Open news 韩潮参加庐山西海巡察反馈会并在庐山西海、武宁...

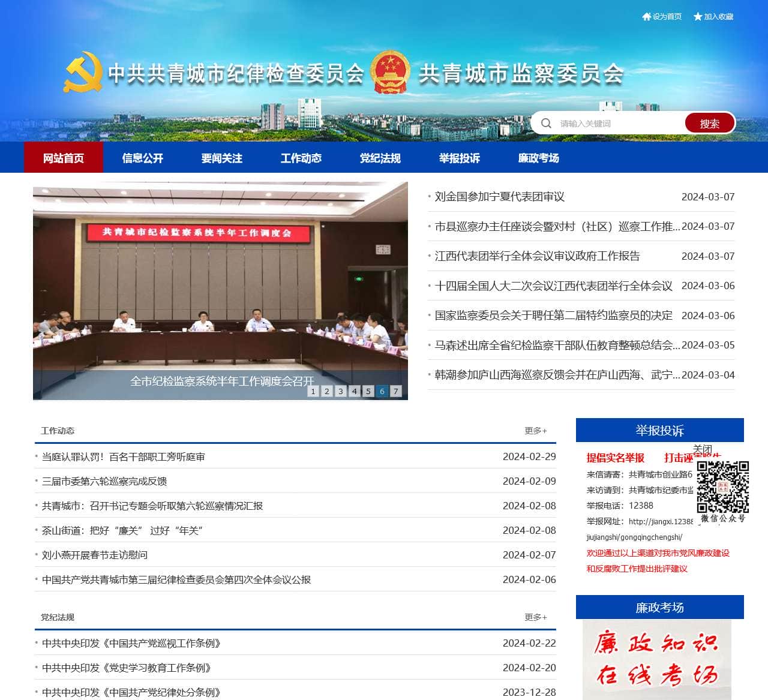pyautogui.click(x=557, y=375)
